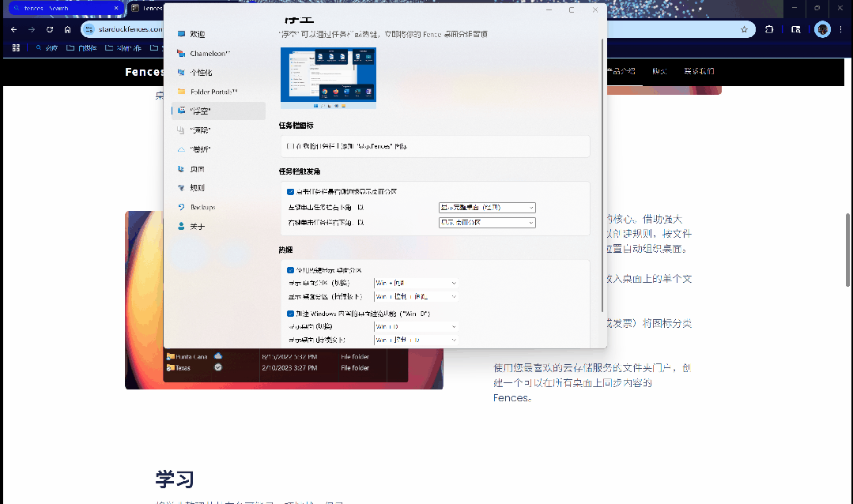
Task: Open Chrome extensions puzzle icon
Action: 768,29
